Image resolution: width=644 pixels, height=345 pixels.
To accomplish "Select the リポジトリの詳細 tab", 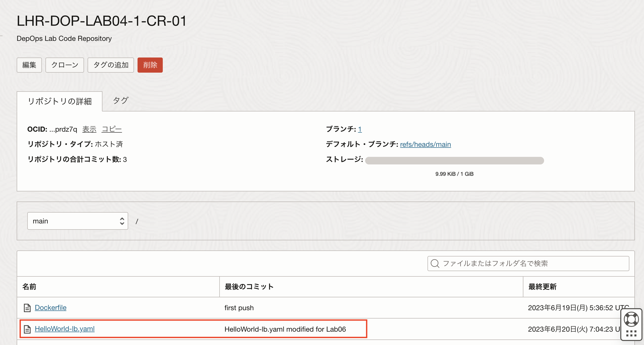I will 60,101.
